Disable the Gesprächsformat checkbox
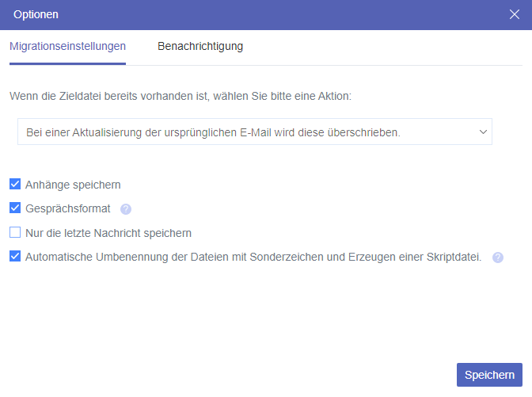 coord(15,208)
